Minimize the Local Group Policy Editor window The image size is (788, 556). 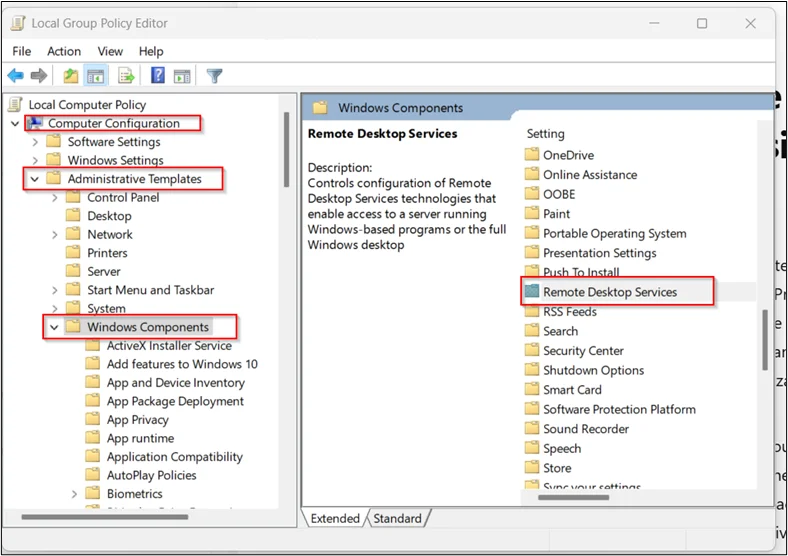pyautogui.click(x=654, y=23)
